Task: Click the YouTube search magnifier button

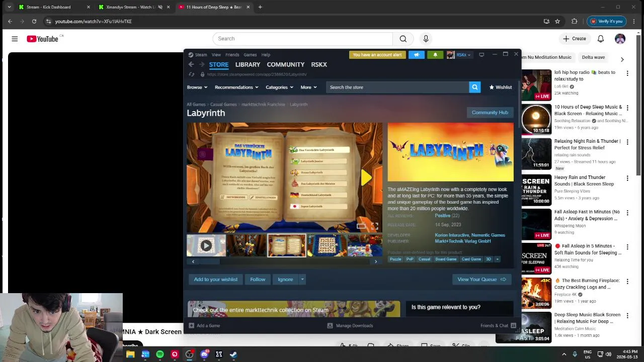Action: tap(403, 39)
